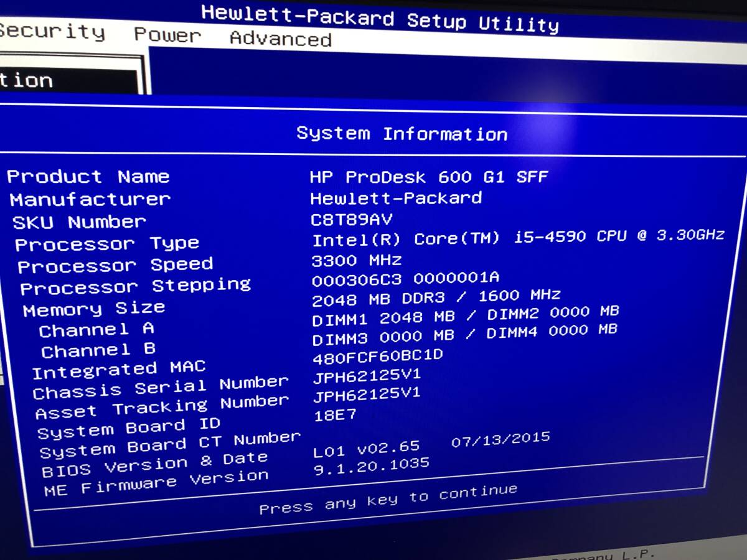The height and width of the screenshot is (560, 747).
Task: Select ME firmware value 9.1.20.1035
Action: pos(371,465)
